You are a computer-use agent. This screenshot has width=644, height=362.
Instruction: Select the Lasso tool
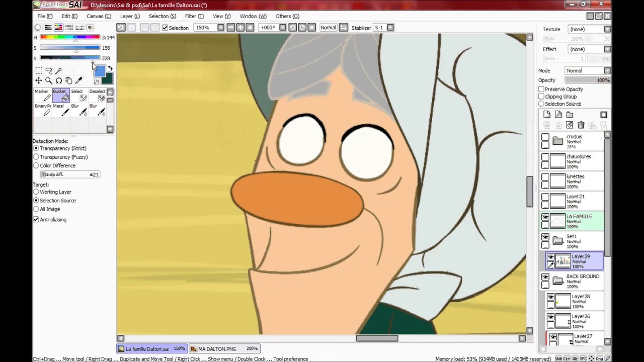(49, 71)
